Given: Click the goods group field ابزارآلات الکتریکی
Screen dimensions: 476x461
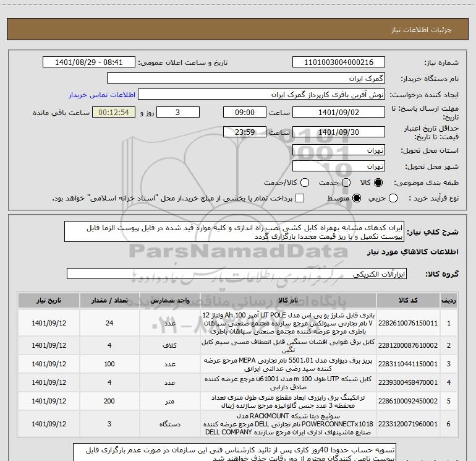Looking at the screenshot, I should tap(237, 274).
